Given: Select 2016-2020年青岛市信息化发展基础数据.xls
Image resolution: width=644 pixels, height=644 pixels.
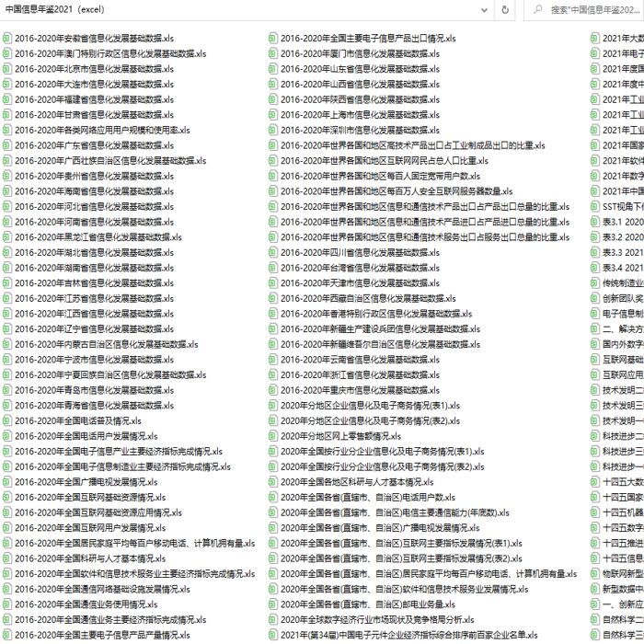Looking at the screenshot, I should tap(95, 390).
